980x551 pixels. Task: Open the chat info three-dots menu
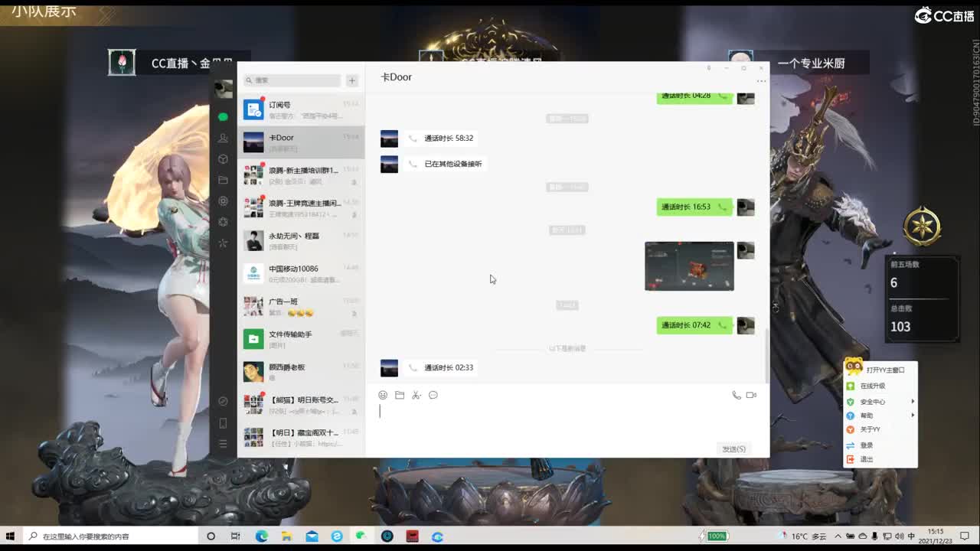pyautogui.click(x=761, y=80)
